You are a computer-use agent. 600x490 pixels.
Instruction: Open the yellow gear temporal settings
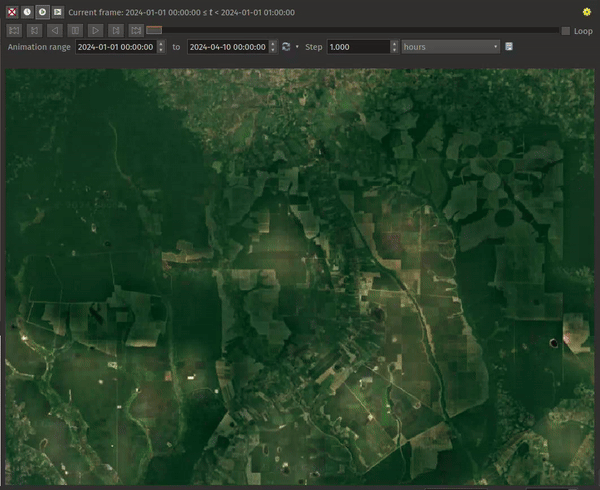tap(586, 12)
